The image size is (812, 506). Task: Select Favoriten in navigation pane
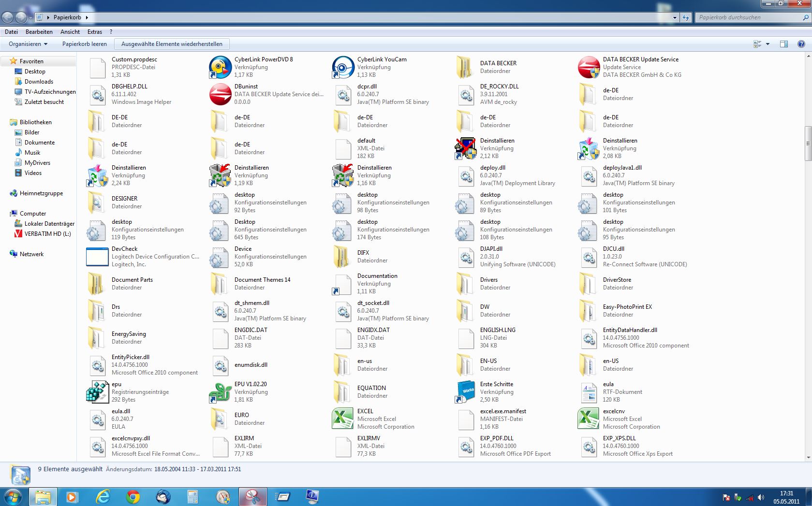tap(31, 61)
